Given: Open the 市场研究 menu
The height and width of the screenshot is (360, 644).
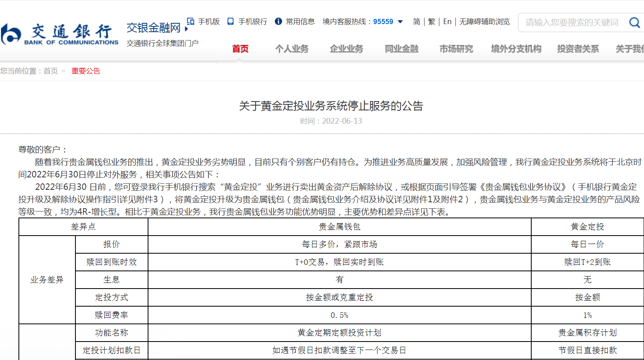Looking at the screenshot, I should tap(456, 49).
